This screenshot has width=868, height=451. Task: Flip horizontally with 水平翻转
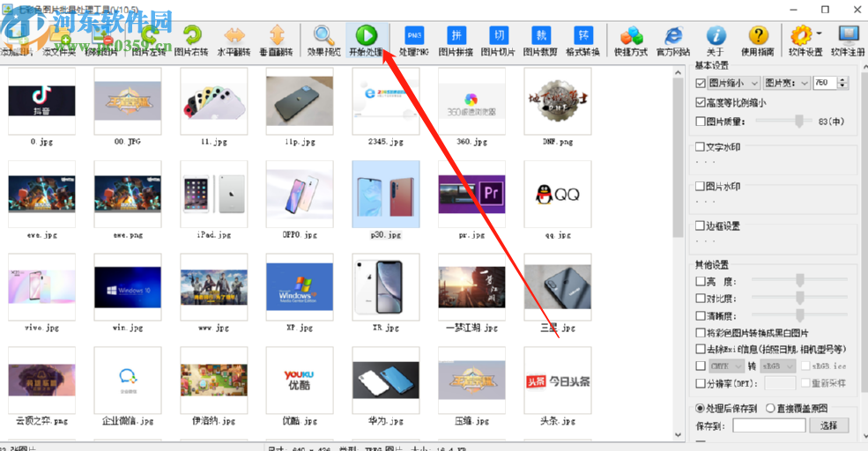234,39
